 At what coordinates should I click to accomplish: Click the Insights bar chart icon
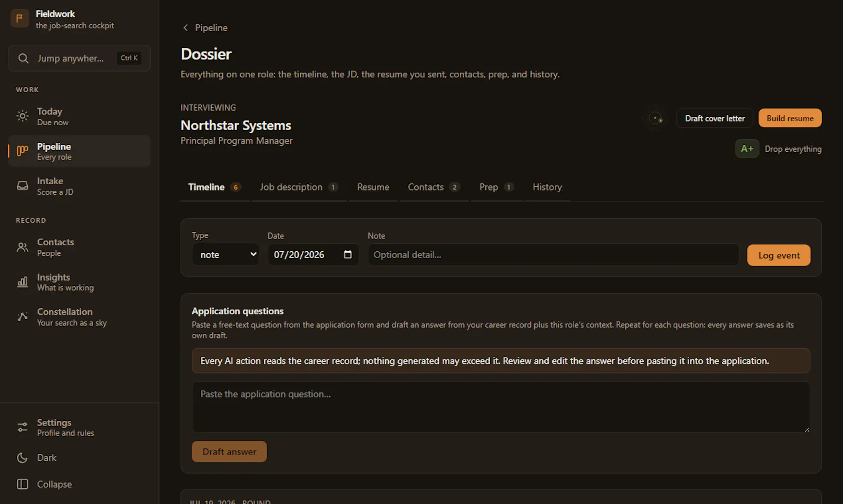(22, 282)
